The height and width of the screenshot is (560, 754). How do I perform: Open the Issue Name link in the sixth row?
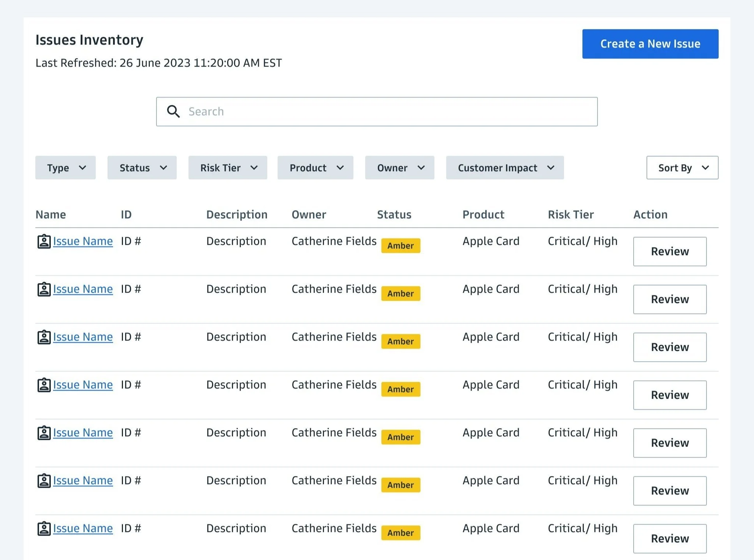83,480
